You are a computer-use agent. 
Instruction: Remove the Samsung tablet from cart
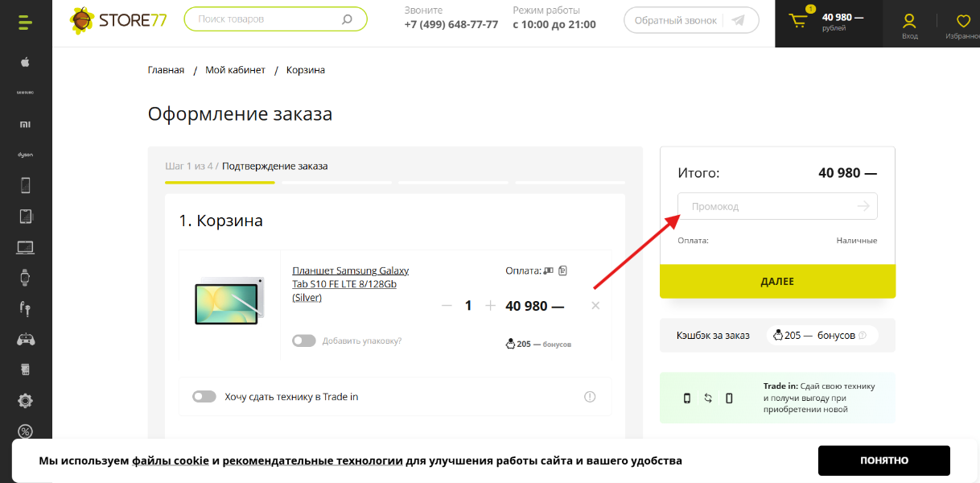(x=595, y=306)
